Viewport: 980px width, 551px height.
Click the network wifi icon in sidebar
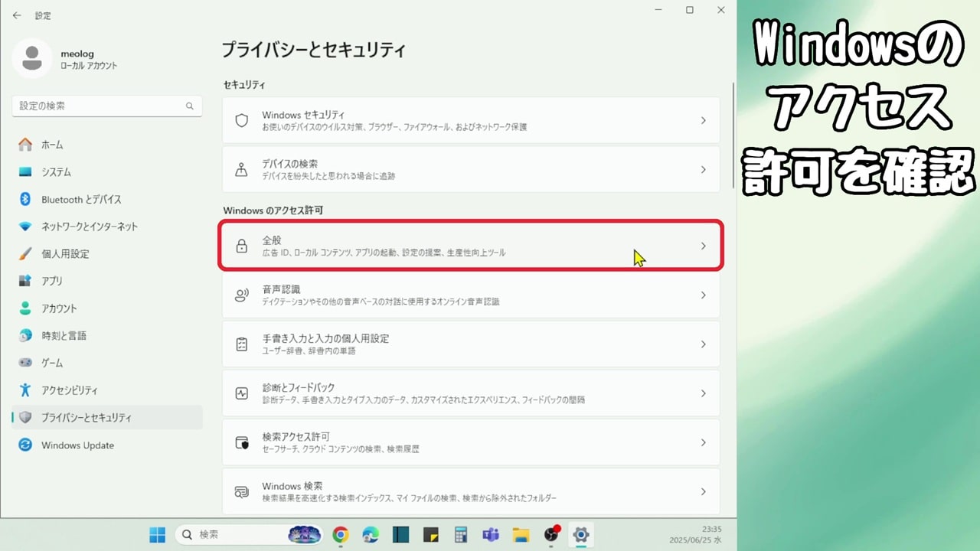pos(25,227)
